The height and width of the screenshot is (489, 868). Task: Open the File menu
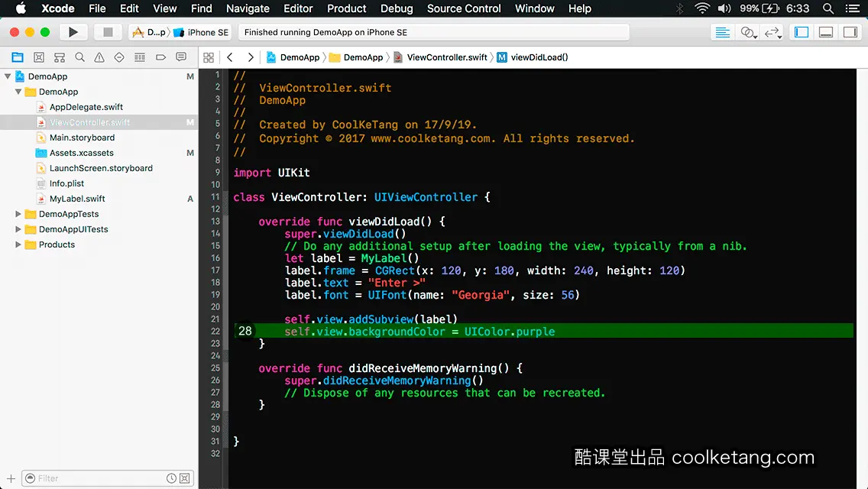pos(97,8)
